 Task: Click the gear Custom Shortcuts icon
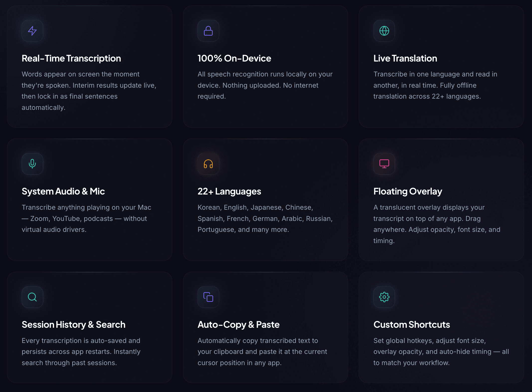click(384, 297)
